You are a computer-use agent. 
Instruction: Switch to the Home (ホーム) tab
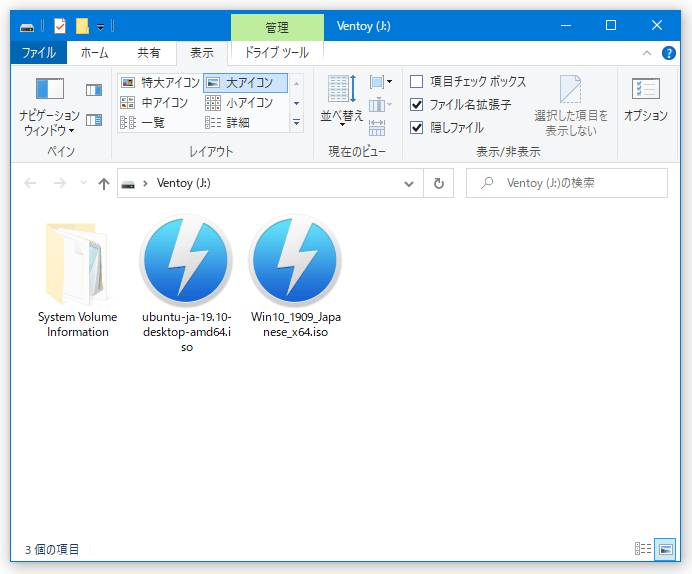pyautogui.click(x=94, y=53)
